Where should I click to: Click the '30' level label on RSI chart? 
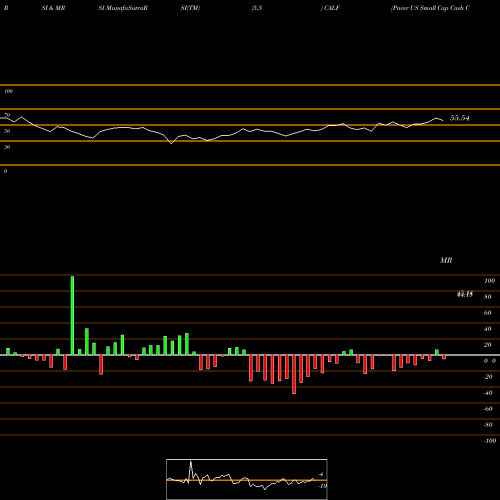(7, 147)
